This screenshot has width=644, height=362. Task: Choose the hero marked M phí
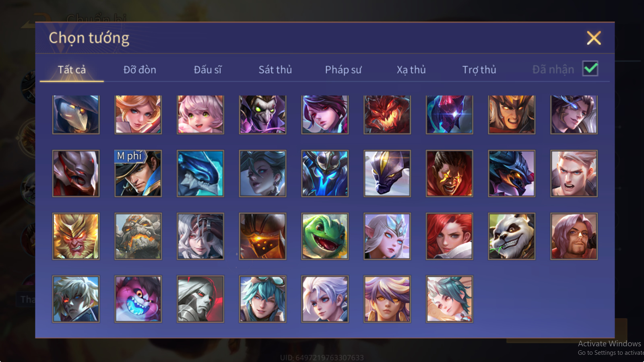[x=138, y=174]
